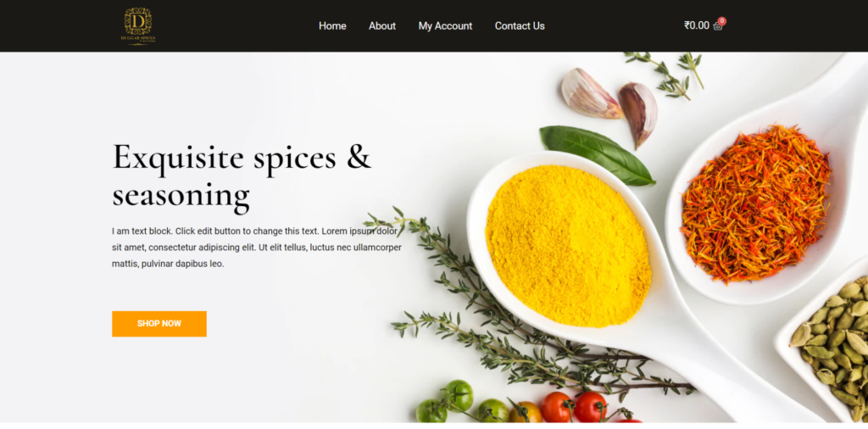The image size is (868, 429).
Task: Click the red cart count badge
Action: point(722,20)
